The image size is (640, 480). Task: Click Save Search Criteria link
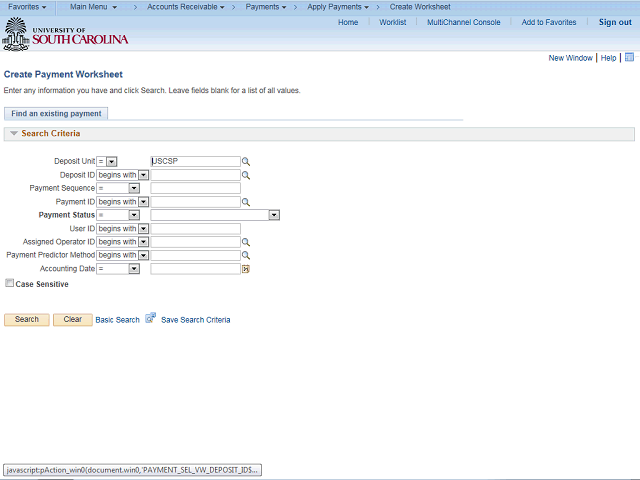tap(196, 320)
